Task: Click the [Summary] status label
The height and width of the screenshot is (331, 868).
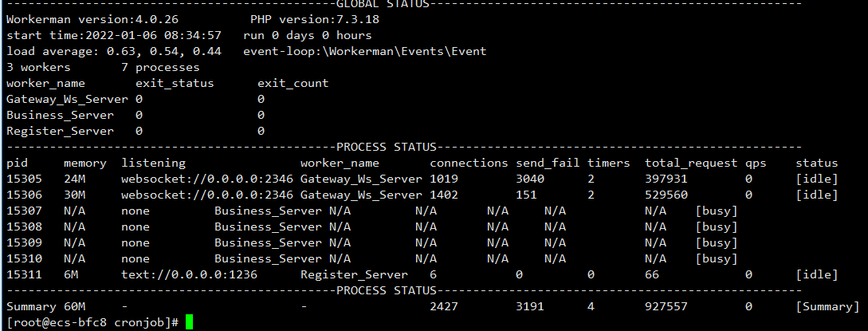Action: 827,306
